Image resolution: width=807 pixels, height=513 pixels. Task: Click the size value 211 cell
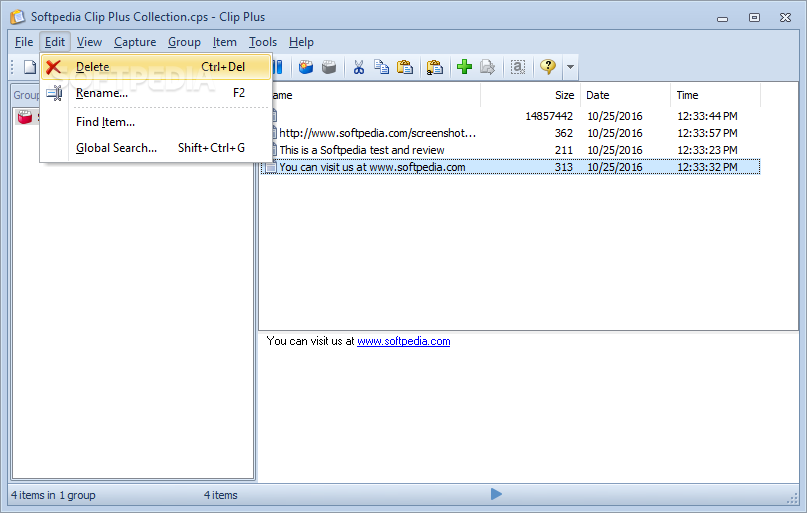(x=564, y=150)
